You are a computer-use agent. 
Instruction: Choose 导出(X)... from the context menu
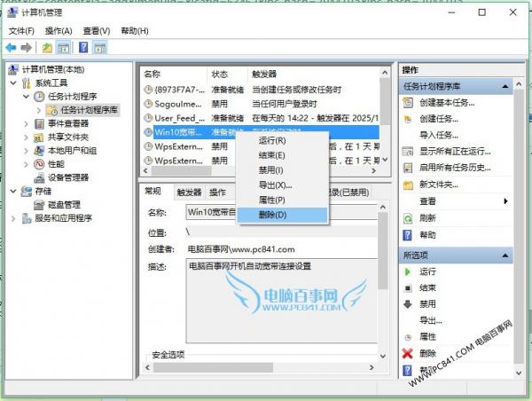(x=282, y=185)
